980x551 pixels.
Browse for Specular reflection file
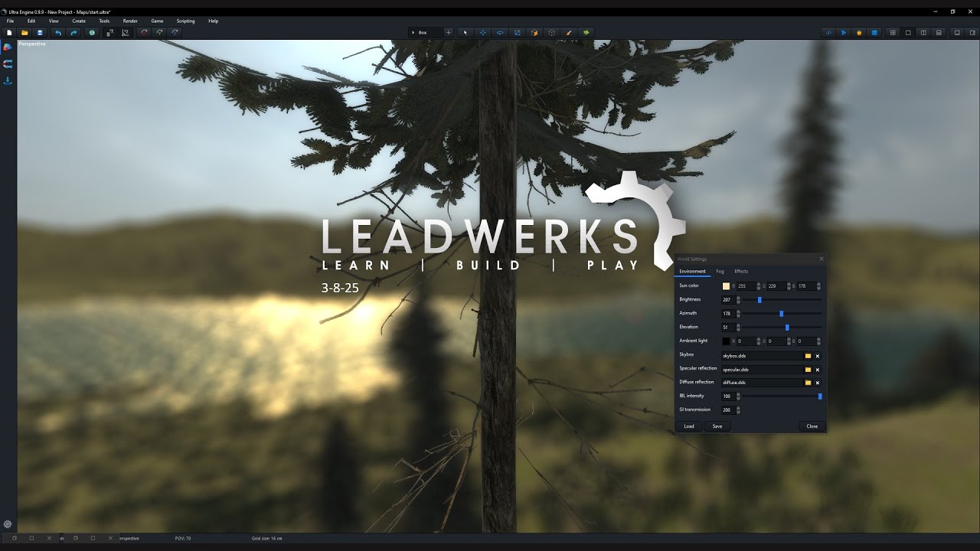click(x=808, y=370)
